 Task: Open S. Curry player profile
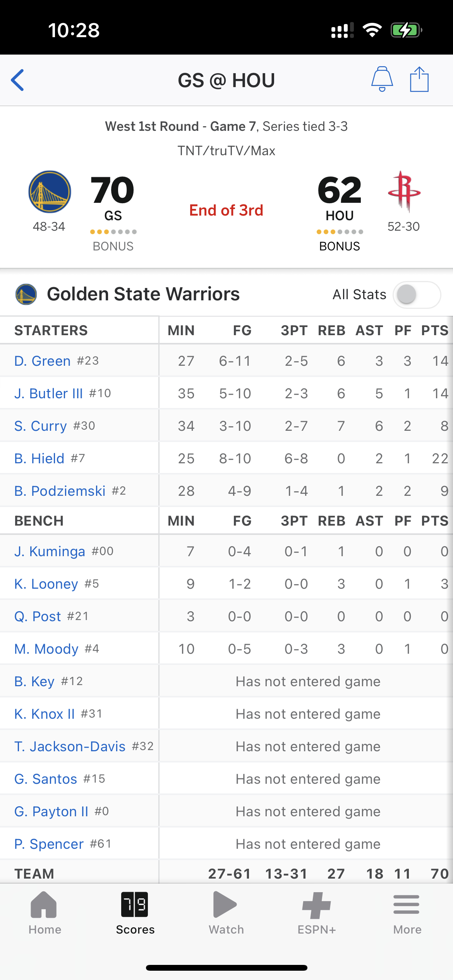41,426
